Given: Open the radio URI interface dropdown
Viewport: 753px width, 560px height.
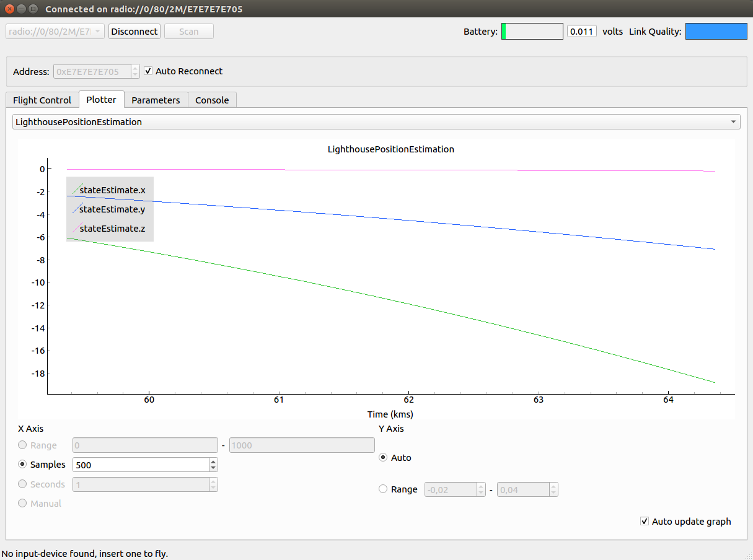Looking at the screenshot, I should 55,32.
